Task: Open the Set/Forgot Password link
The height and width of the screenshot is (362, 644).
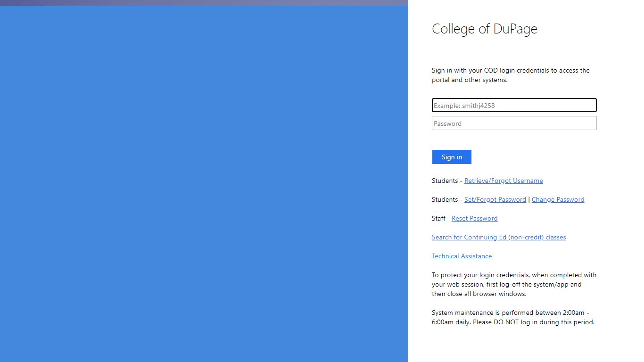Action: [495, 199]
